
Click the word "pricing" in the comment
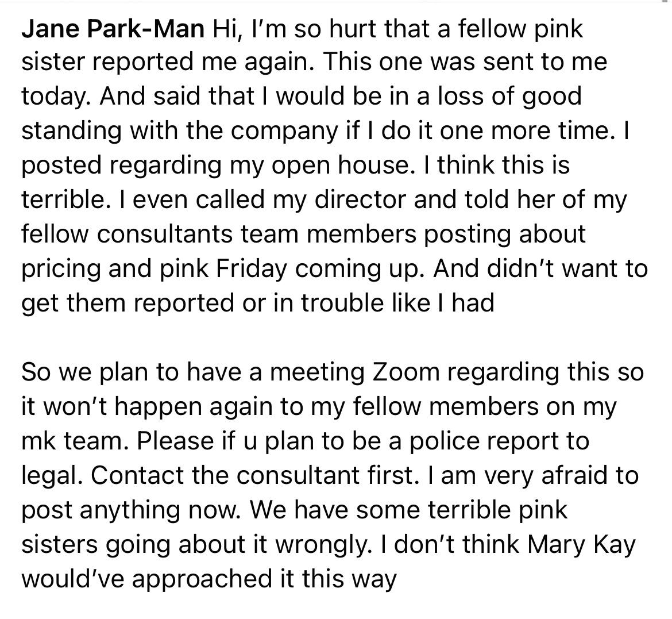click(x=61, y=269)
